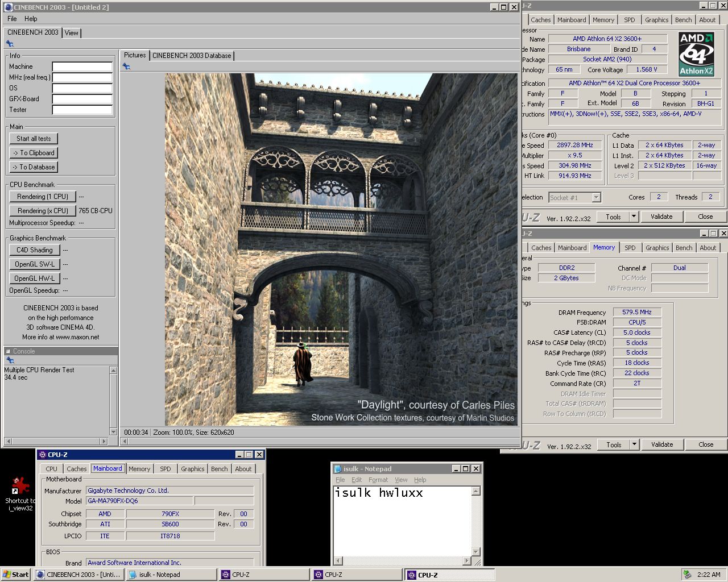The width and height of the screenshot is (728, 582).
Task: Switch to the last CPU-Z taskbar button
Action: (x=449, y=575)
